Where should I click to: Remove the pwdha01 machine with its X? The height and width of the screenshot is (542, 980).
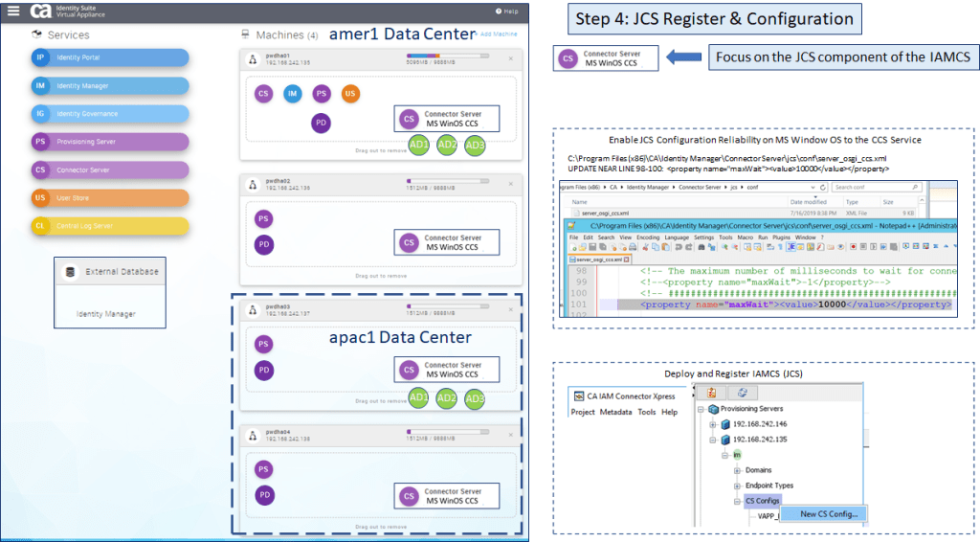(510, 59)
